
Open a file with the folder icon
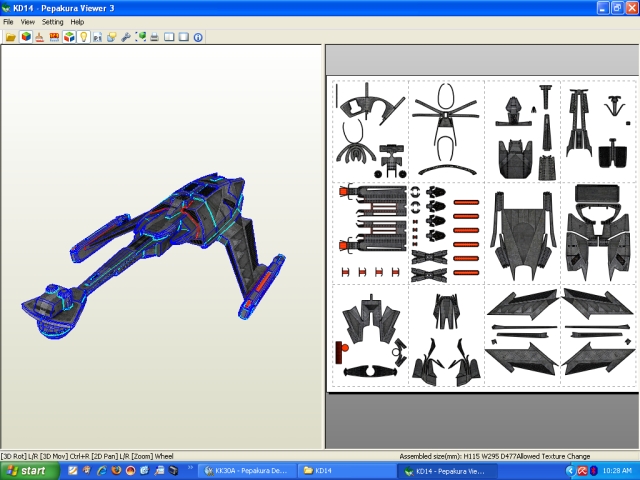(x=11, y=37)
